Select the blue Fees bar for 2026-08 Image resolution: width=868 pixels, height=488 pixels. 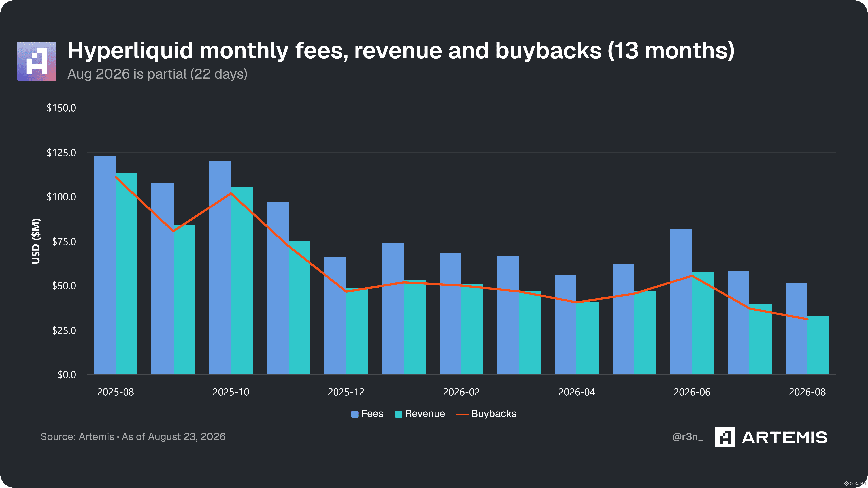[x=796, y=329]
